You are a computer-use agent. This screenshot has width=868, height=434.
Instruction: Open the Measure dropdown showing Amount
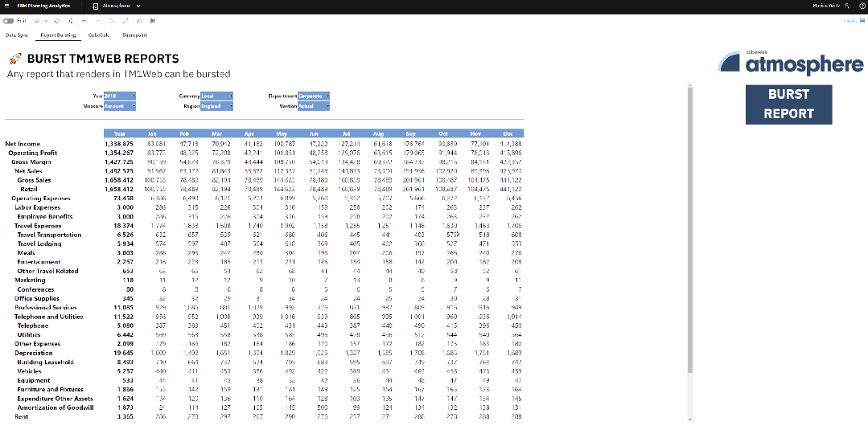[x=120, y=106]
